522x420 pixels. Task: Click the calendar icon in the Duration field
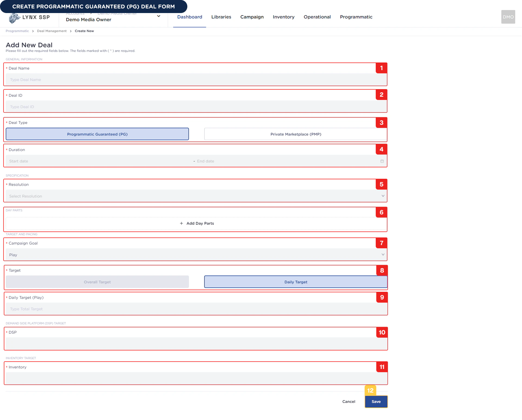click(382, 161)
